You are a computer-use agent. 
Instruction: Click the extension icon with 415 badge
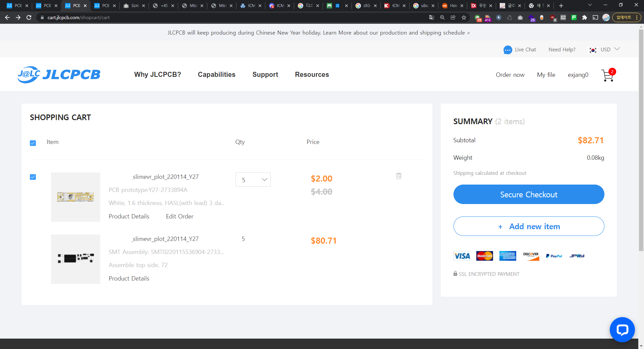488,18
